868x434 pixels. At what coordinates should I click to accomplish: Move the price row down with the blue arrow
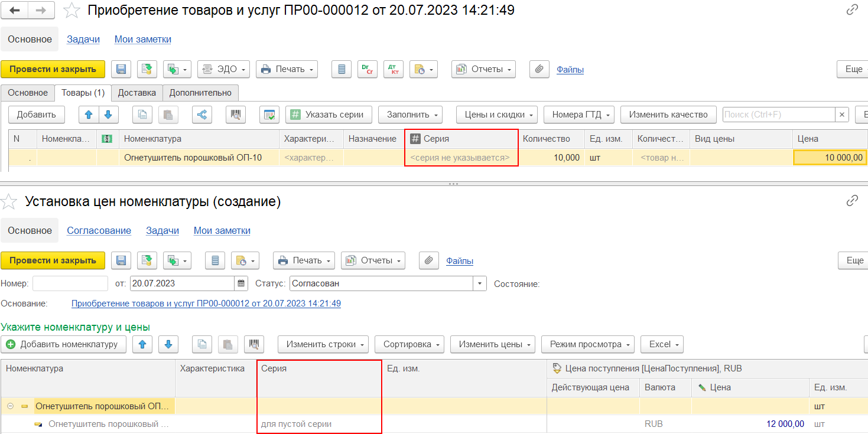click(168, 344)
